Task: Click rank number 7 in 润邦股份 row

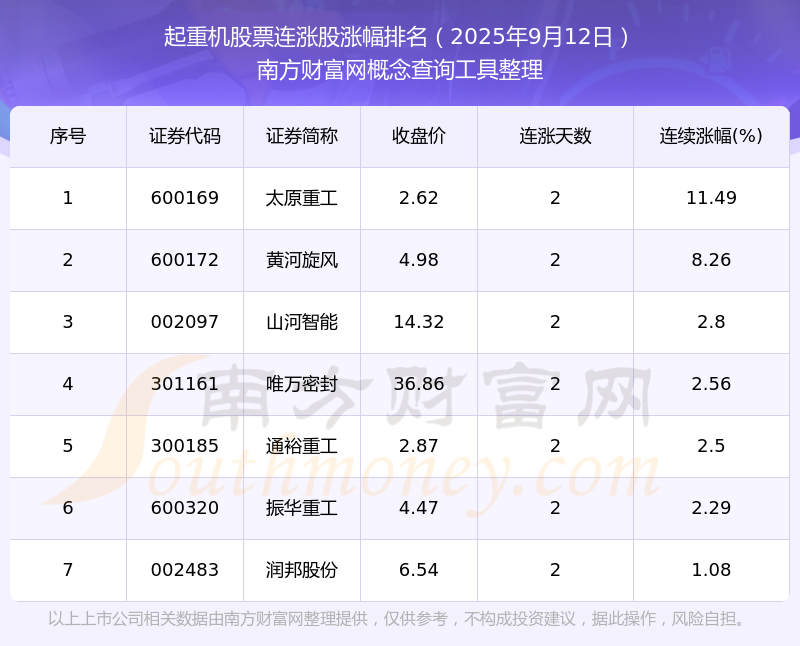Action: [x=68, y=570]
